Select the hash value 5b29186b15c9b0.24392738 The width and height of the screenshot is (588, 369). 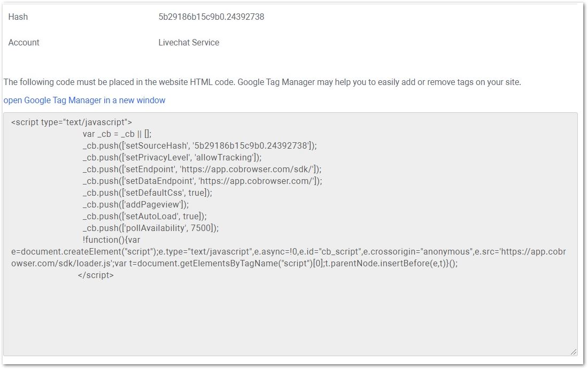click(x=211, y=17)
